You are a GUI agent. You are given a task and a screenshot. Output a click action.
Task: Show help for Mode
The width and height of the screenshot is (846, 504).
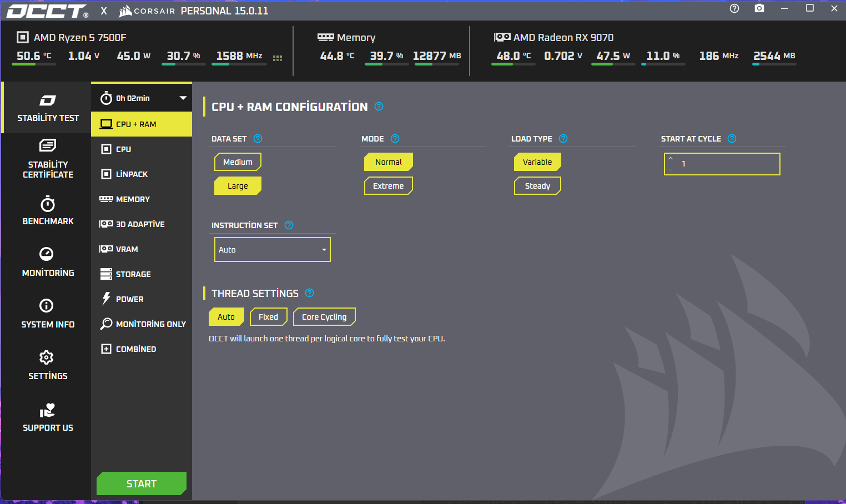pos(395,139)
